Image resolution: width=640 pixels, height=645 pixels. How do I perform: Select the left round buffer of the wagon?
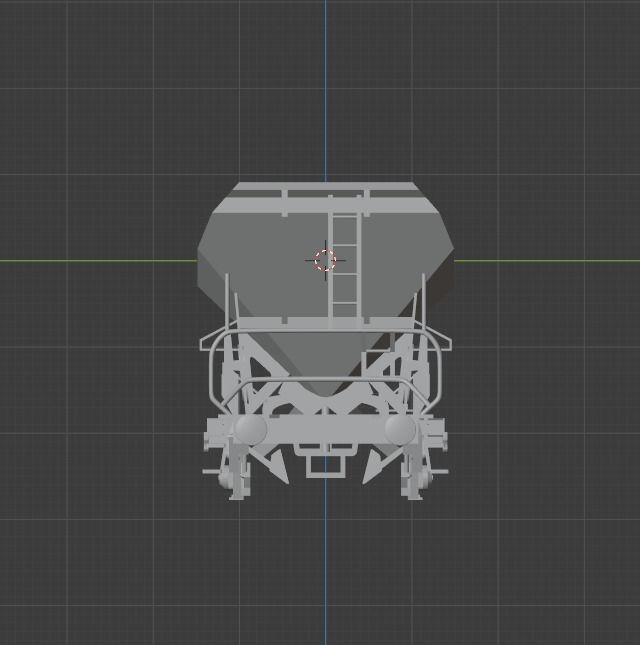[251, 429]
